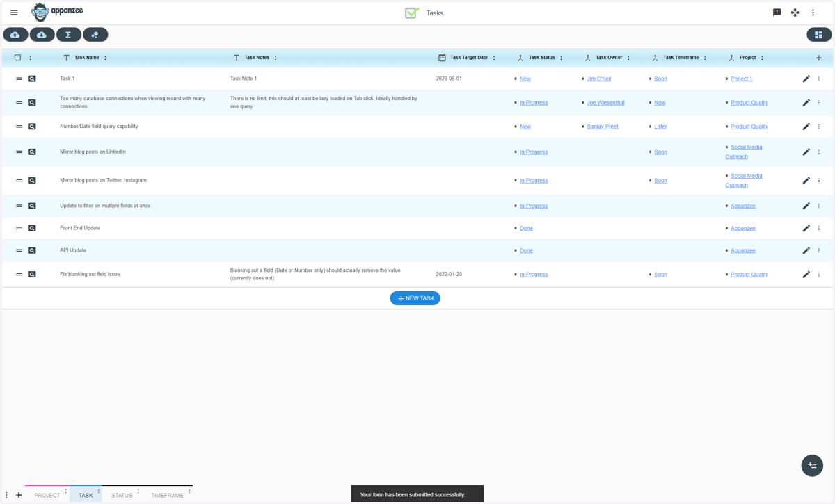The image size is (835, 504).
Task: Click the Task Note 1 cell
Action: pos(244,79)
